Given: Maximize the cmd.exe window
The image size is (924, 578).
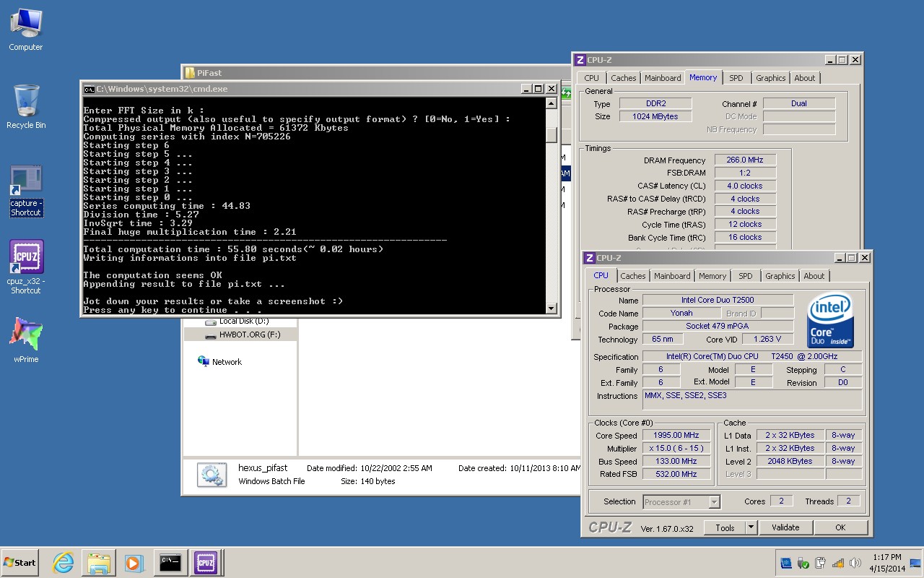Looking at the screenshot, I should tap(538, 89).
